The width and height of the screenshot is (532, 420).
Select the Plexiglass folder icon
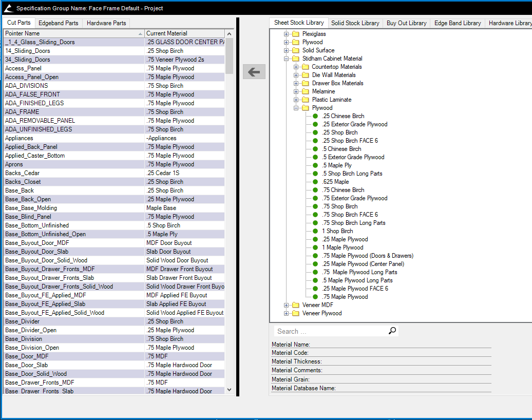296,34
